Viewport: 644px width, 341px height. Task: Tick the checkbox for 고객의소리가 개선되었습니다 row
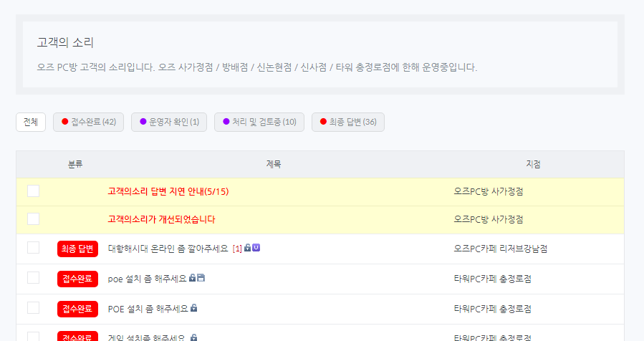[x=33, y=219]
